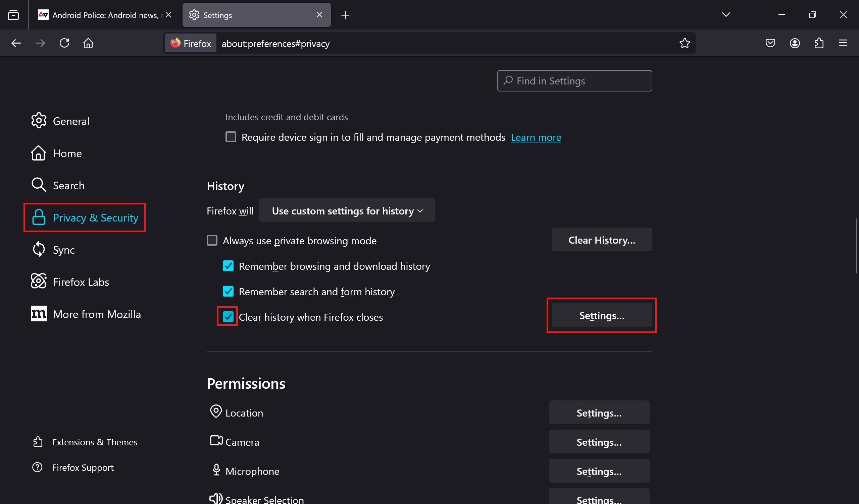The height and width of the screenshot is (504, 859).
Task: Click the General settings icon
Action: (39, 121)
